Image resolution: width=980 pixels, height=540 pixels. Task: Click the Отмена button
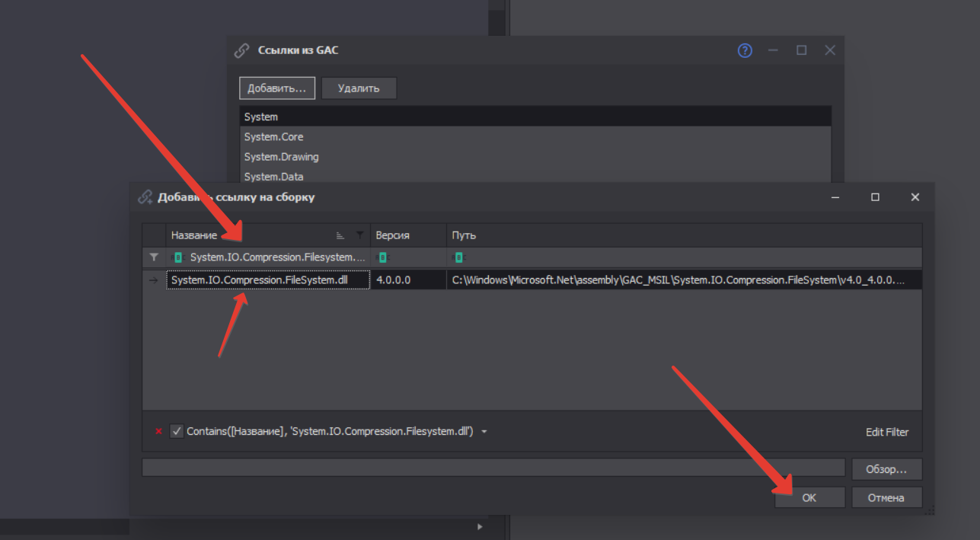(x=886, y=497)
